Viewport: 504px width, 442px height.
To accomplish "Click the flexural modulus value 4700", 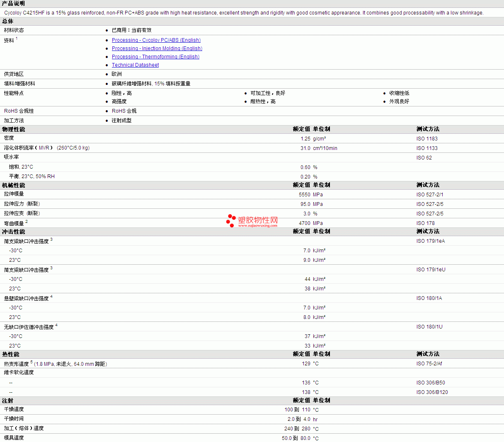I will pyautogui.click(x=305, y=223).
